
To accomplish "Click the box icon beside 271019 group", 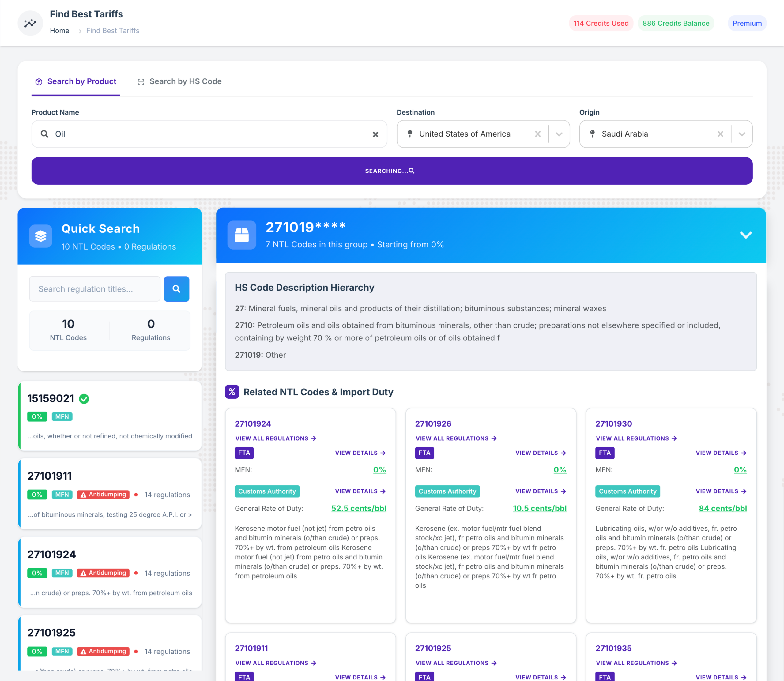I will pos(242,235).
